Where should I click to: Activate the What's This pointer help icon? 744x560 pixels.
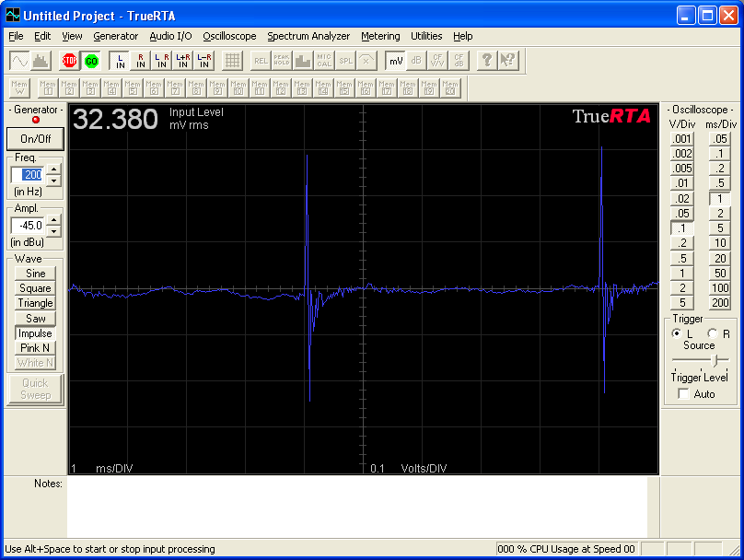pyautogui.click(x=507, y=61)
